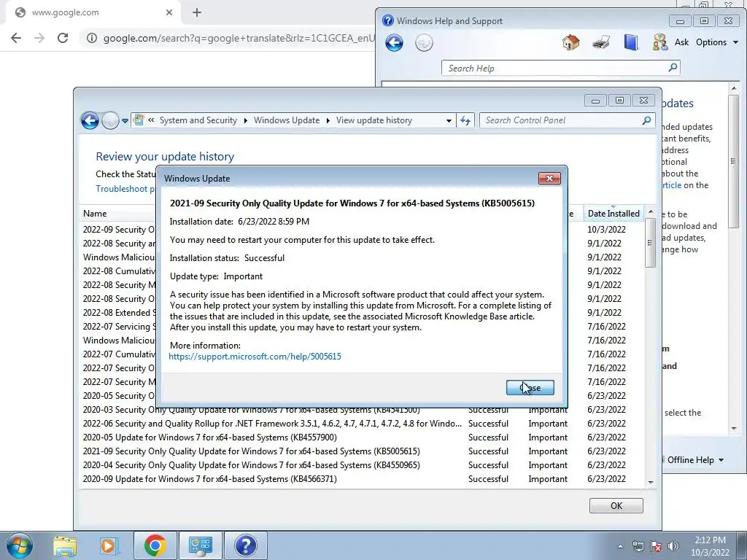Viewport: 747px width, 560px height.
Task: Click Control Panel icon in address bar
Action: click(x=139, y=120)
